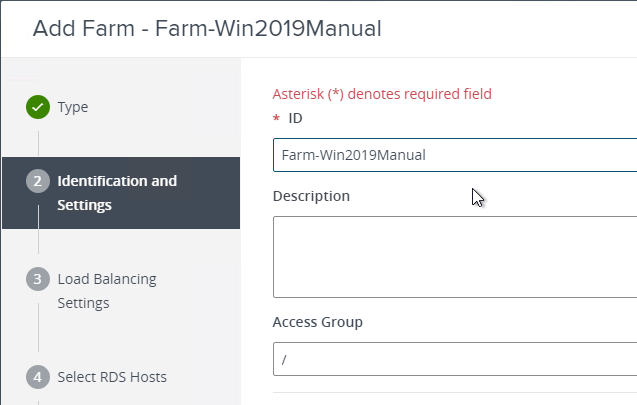
Task: Click the divider line below Access Group
Action: (455, 392)
